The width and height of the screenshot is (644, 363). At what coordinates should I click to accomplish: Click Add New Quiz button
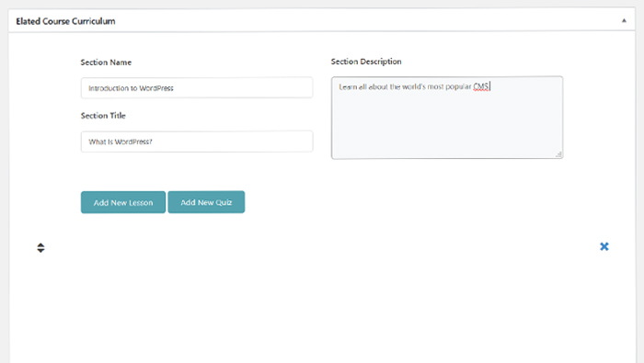206,202
